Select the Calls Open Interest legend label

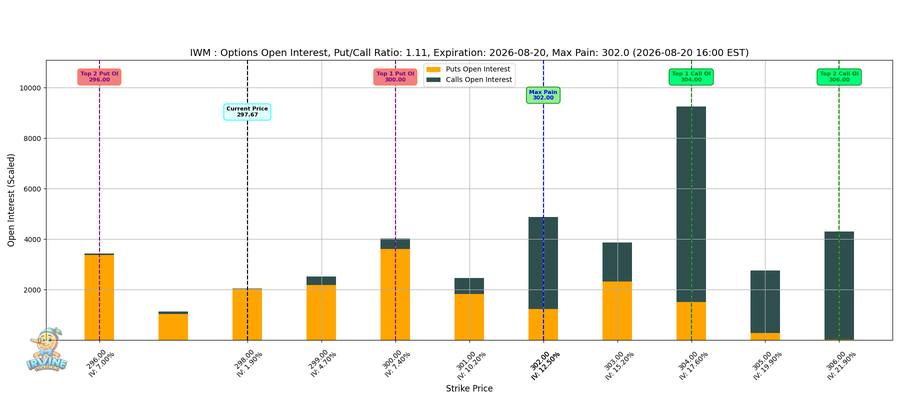coord(479,80)
